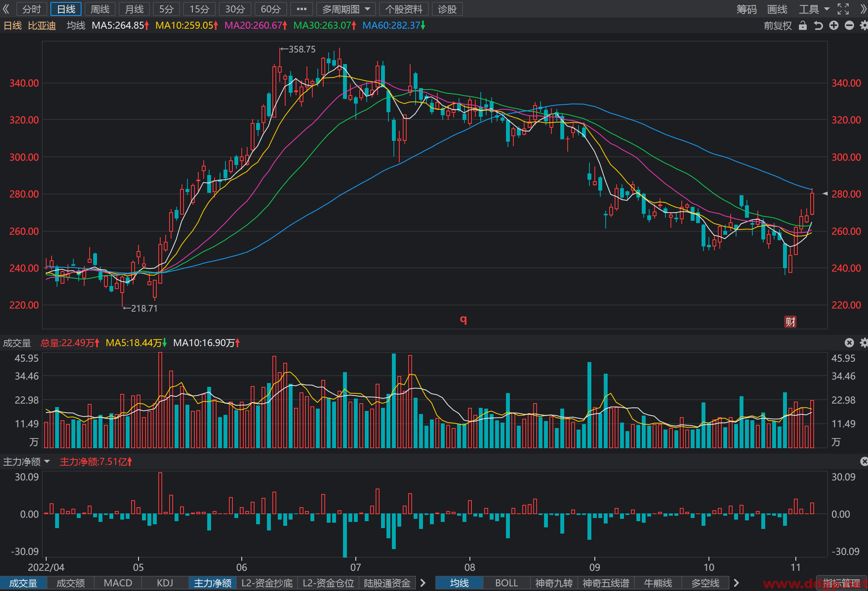Image resolution: width=868 pixels, height=591 pixels.
Task: Open 个股资料 stock info
Action: point(404,9)
